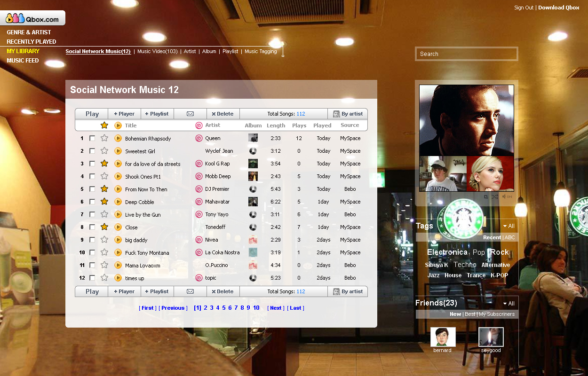Image resolution: width=588 pixels, height=376 pixels.
Task: Click the envelope icon below the song list
Action: click(x=190, y=291)
